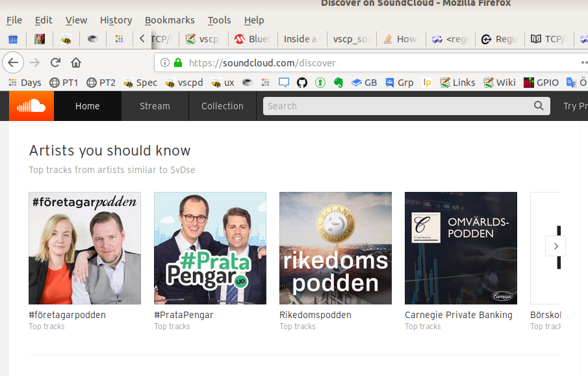Open the Days bookmark
The width and height of the screenshot is (588, 376).
(25, 83)
